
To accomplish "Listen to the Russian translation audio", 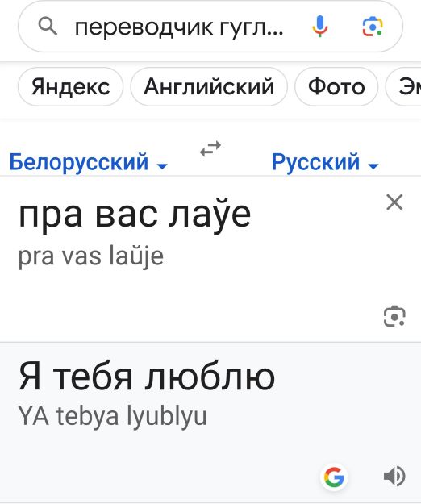I will click(x=394, y=476).
